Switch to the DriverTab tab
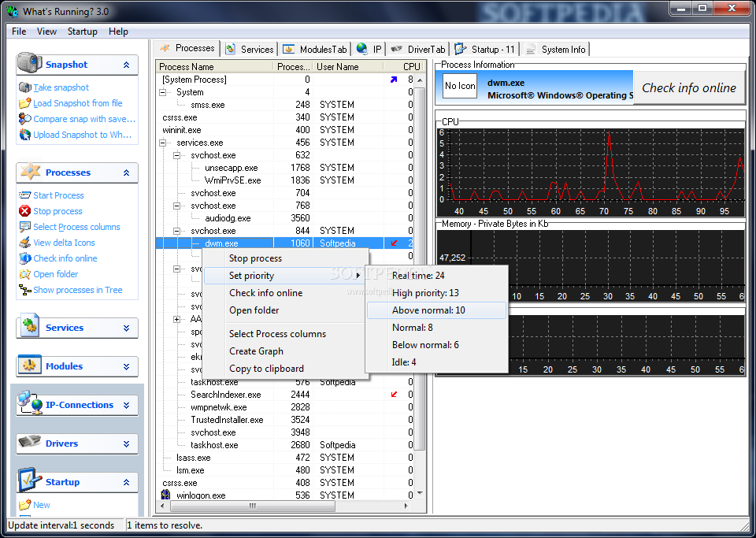 pos(418,49)
